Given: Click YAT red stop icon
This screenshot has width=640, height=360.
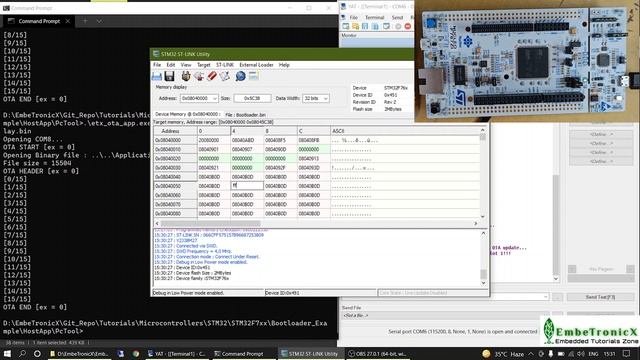Looking at the screenshot, I should point(407,27).
